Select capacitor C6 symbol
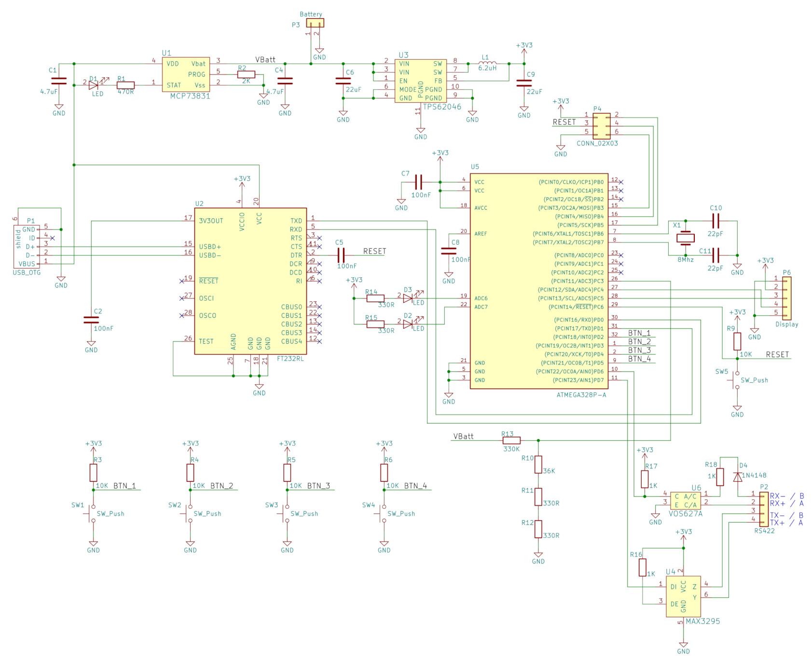812x661 pixels. (x=343, y=81)
